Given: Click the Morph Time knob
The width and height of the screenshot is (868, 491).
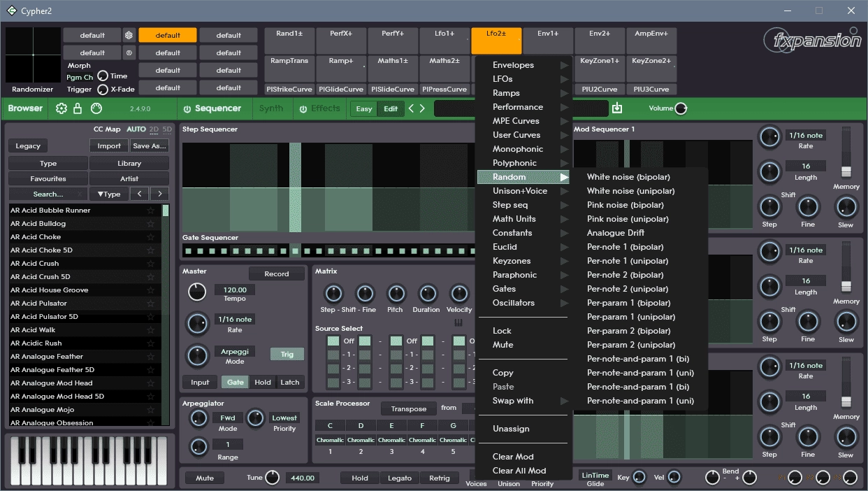Looking at the screenshot, I should click(x=103, y=76).
